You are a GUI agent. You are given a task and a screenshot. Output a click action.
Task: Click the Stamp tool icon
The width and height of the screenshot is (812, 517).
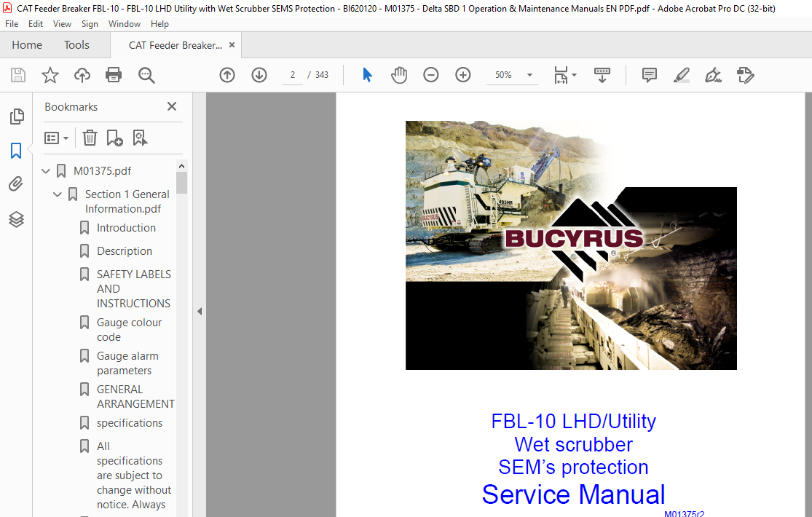point(745,75)
